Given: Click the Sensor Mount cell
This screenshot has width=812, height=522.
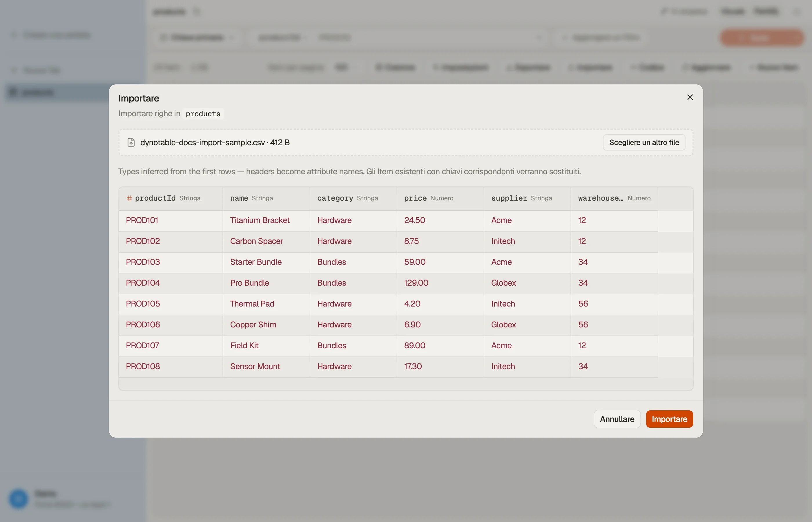Looking at the screenshot, I should pos(266,367).
